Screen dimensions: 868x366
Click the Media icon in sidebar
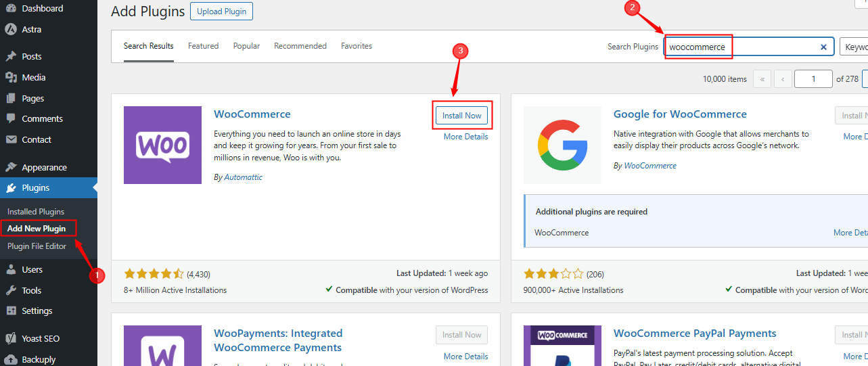pyautogui.click(x=11, y=78)
